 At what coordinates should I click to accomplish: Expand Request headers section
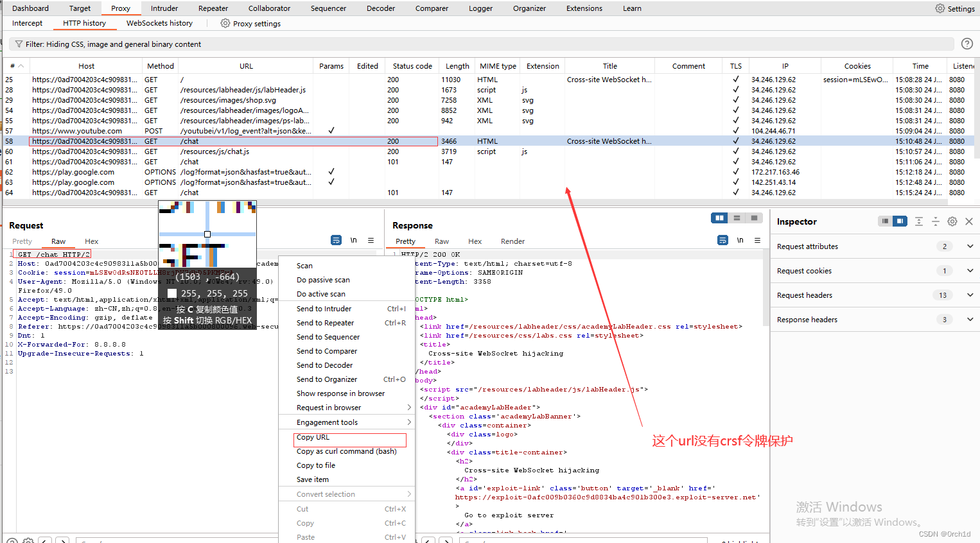click(x=970, y=295)
